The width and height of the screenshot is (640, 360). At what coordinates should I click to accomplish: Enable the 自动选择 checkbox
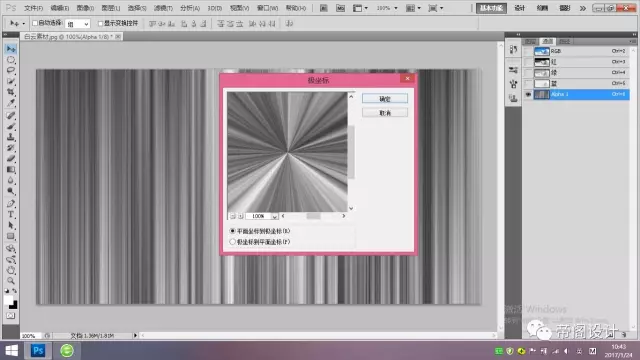pyautogui.click(x=35, y=23)
